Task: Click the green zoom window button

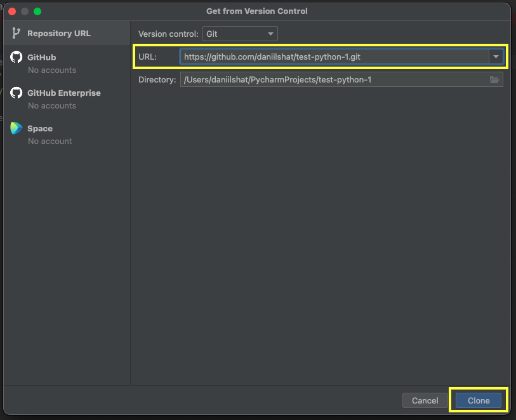Action: [37, 11]
